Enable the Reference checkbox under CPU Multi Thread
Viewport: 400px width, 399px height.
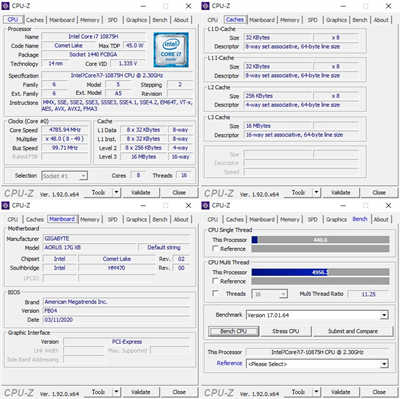tap(215, 281)
